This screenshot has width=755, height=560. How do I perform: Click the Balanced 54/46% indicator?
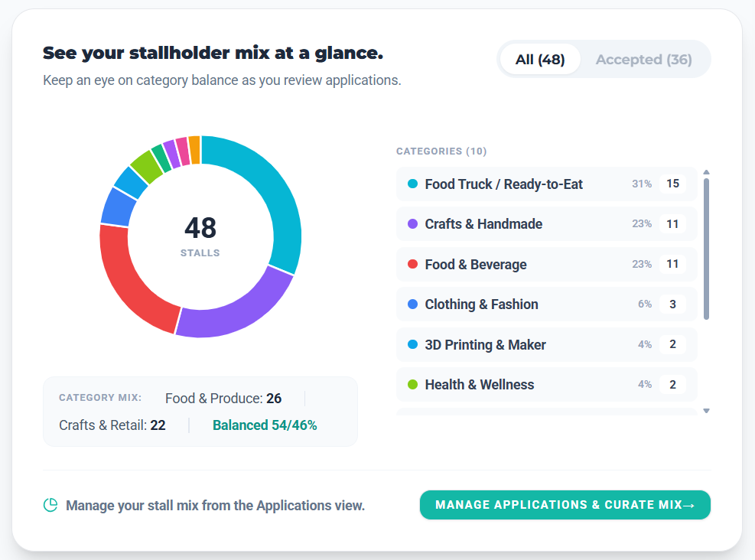click(265, 425)
